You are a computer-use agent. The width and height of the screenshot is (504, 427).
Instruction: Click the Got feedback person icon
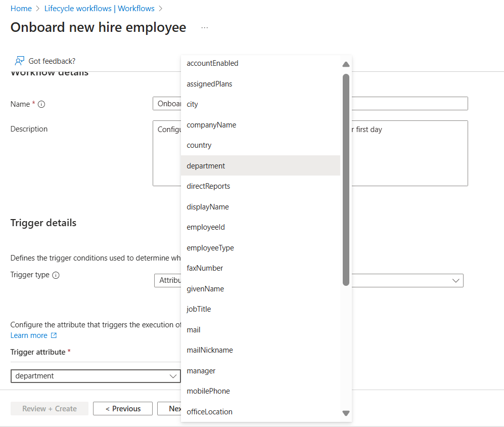[20, 61]
